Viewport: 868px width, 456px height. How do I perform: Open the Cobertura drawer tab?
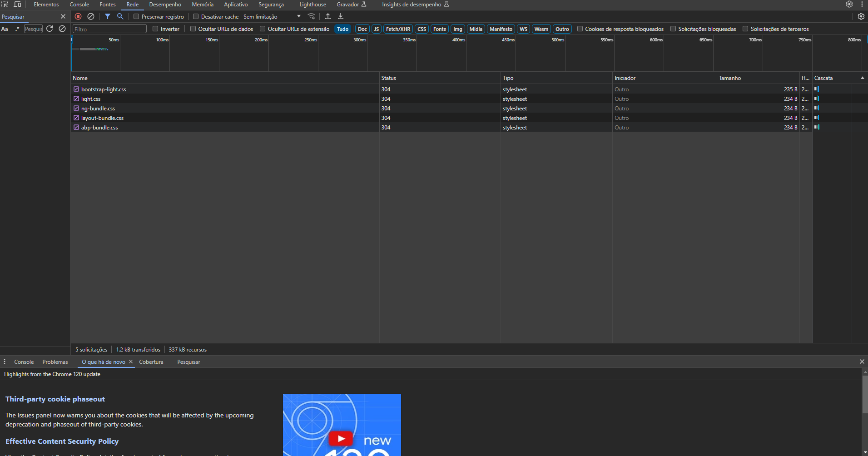point(151,362)
